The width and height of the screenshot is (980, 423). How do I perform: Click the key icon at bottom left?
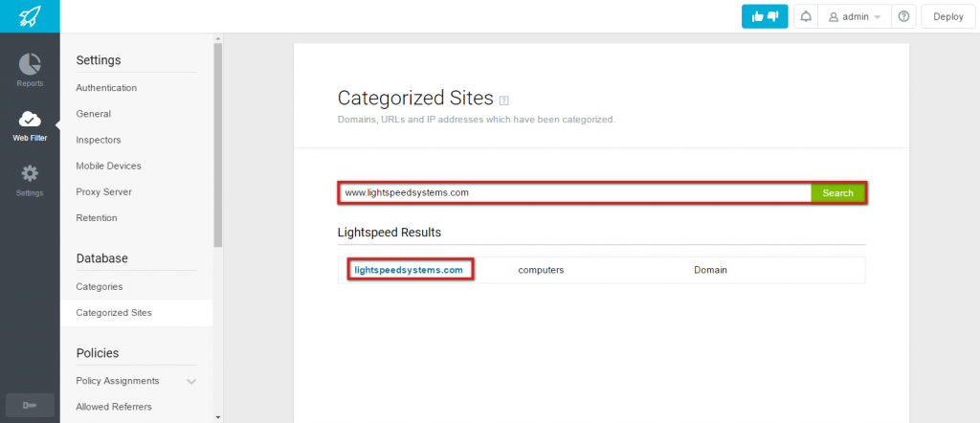[x=30, y=406]
